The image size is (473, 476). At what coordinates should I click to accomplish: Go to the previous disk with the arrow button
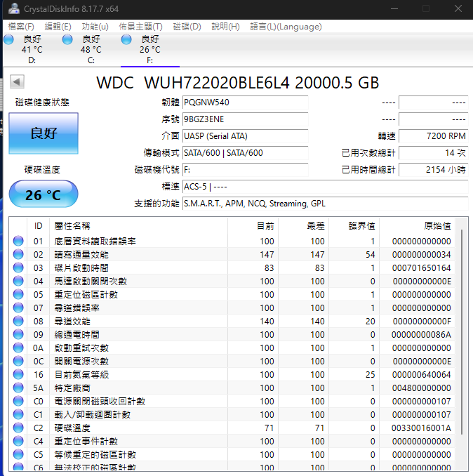tap(17, 81)
